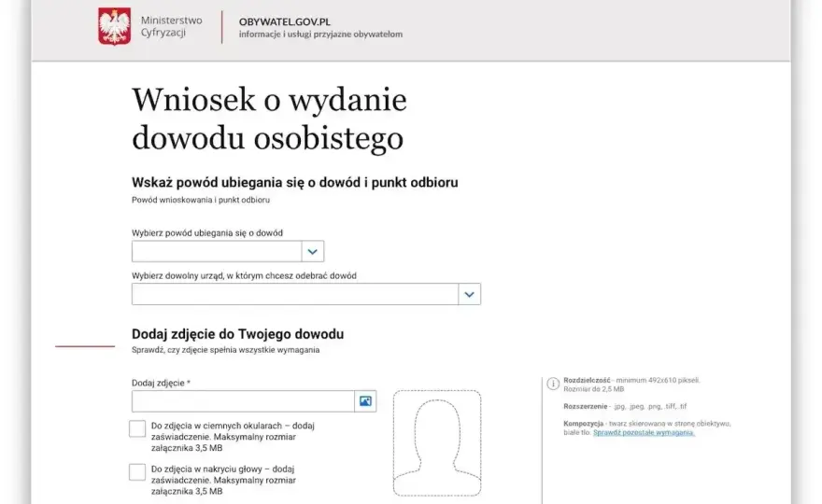Click the Dodaj zdjęcie do Twojego dowodu heading

[237, 334]
